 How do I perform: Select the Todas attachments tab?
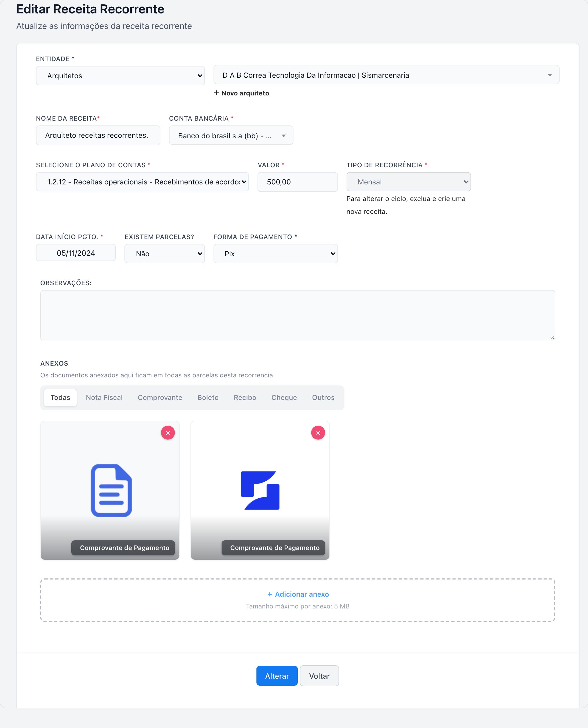(x=60, y=398)
